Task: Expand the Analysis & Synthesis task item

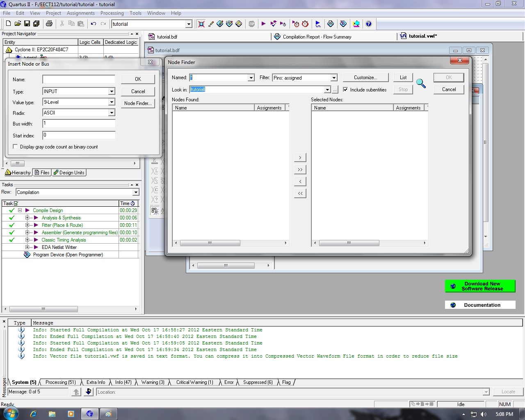Action: (27, 218)
